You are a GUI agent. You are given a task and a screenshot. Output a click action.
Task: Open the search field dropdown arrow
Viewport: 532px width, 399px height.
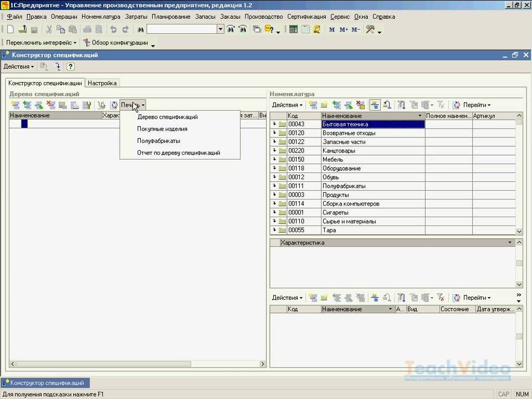point(220,29)
